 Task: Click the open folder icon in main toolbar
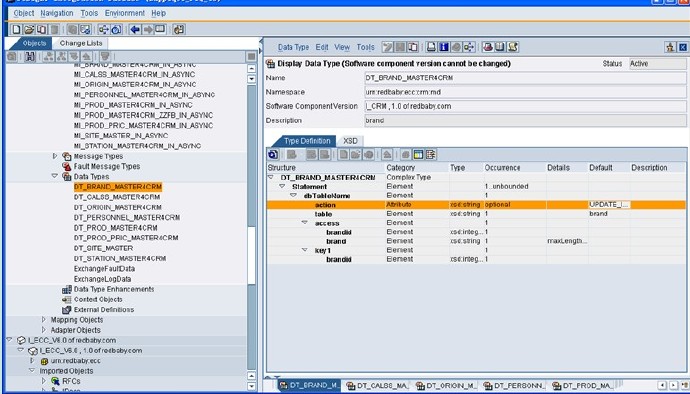click(29, 29)
